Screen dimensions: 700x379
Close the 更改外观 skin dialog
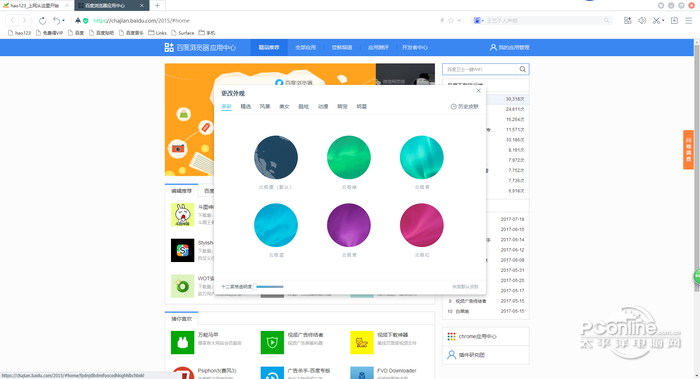tap(478, 91)
